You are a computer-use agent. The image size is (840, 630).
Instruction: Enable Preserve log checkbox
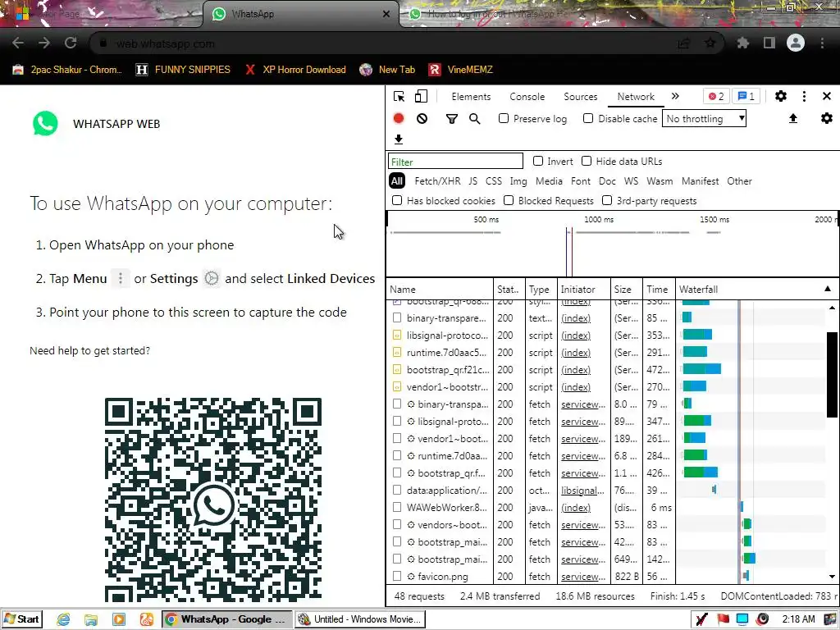click(504, 118)
